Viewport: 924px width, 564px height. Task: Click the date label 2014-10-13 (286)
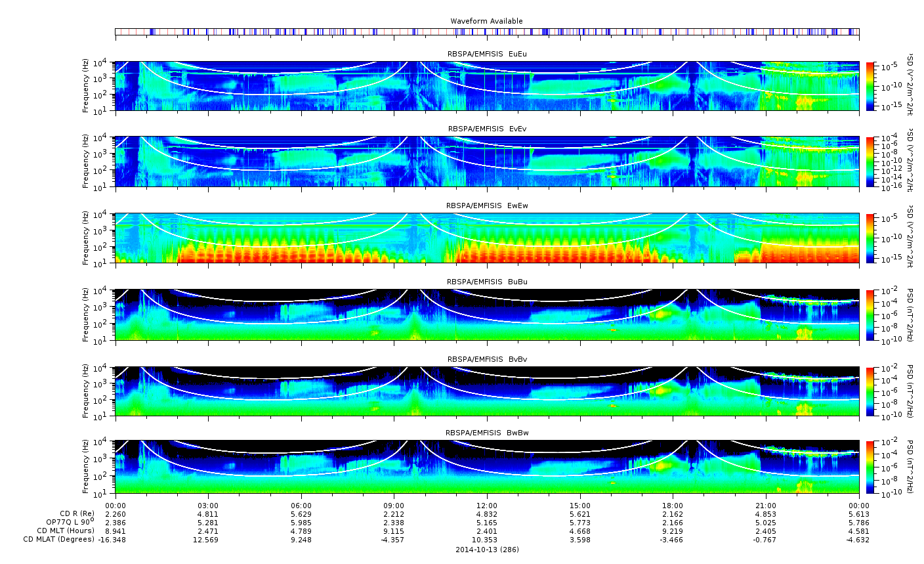[487, 549]
